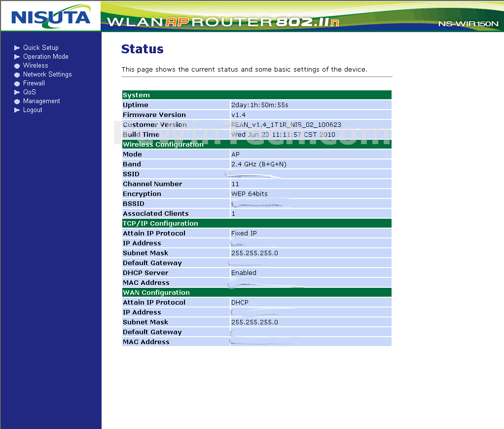This screenshot has width=504, height=429.
Task: Click the Band value 2.4 GHz (B+G+N)
Action: 259,164
